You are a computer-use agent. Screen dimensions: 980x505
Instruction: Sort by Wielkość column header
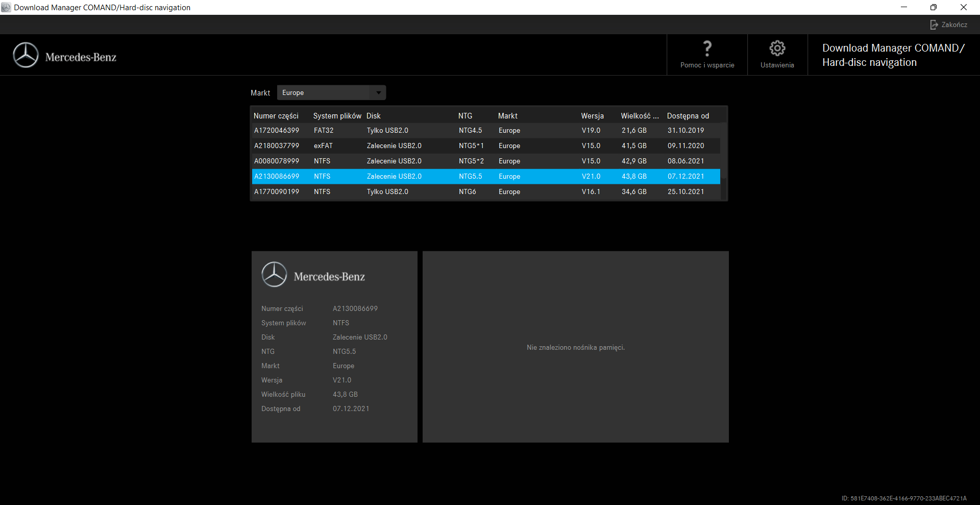(x=640, y=116)
